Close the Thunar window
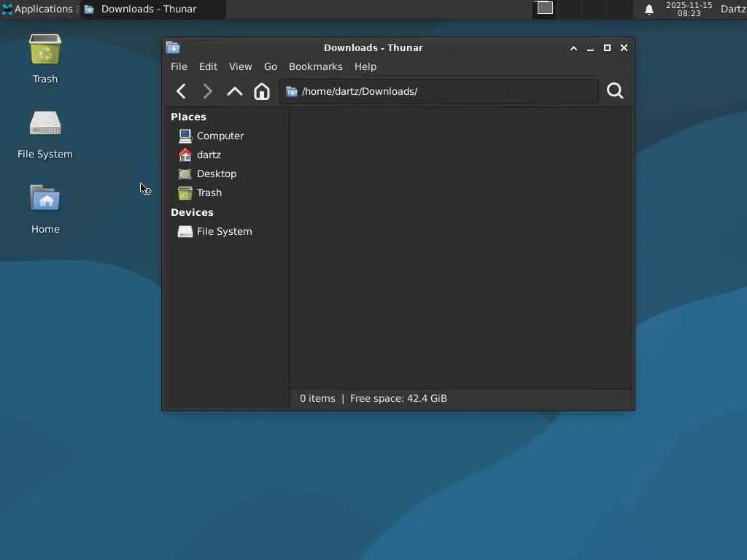 click(x=624, y=48)
